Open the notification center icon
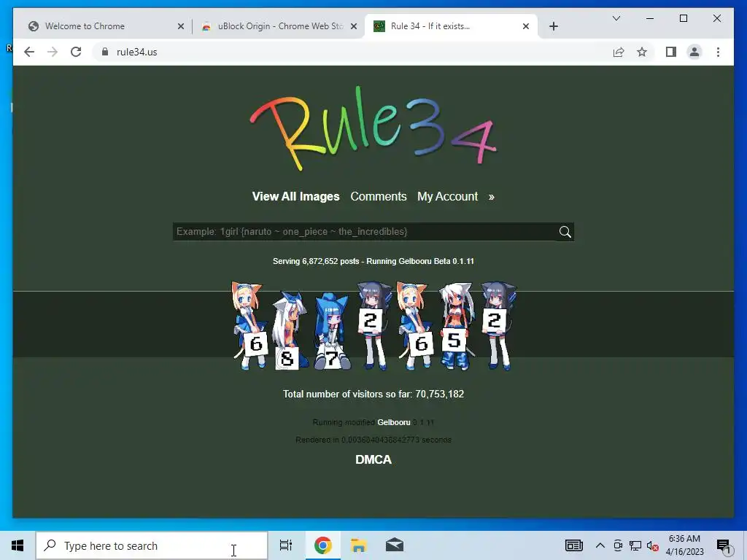This screenshot has height=560, width=747. pyautogui.click(x=724, y=545)
